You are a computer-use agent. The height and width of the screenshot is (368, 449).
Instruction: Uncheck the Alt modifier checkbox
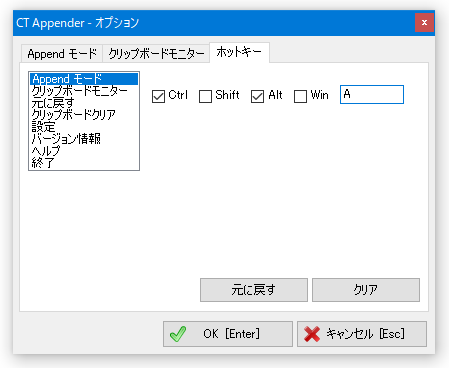[257, 97]
